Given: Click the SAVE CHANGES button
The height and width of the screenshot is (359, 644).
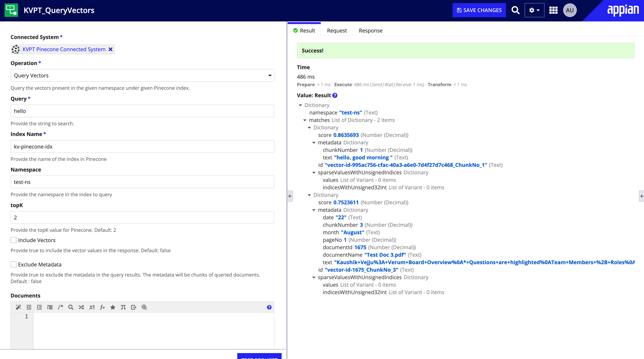Looking at the screenshot, I should tap(479, 10).
